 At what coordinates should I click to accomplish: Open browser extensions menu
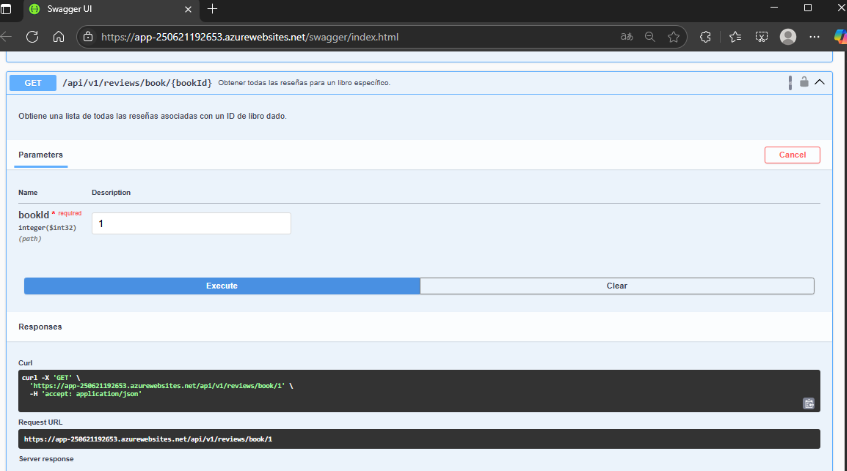click(705, 37)
